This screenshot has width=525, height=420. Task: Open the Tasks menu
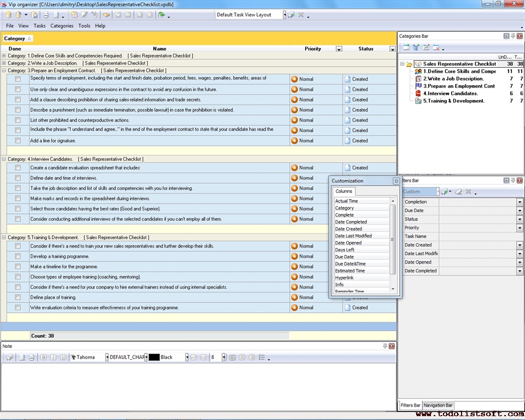(x=39, y=26)
